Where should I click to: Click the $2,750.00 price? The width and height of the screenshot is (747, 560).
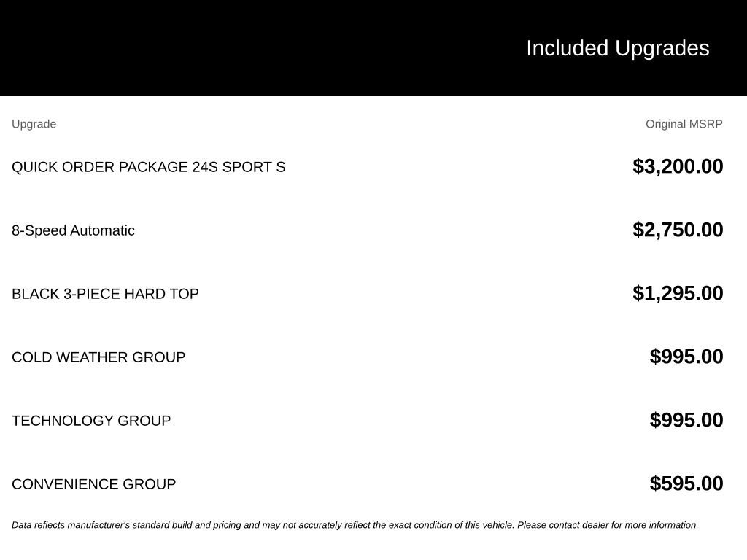pos(678,230)
